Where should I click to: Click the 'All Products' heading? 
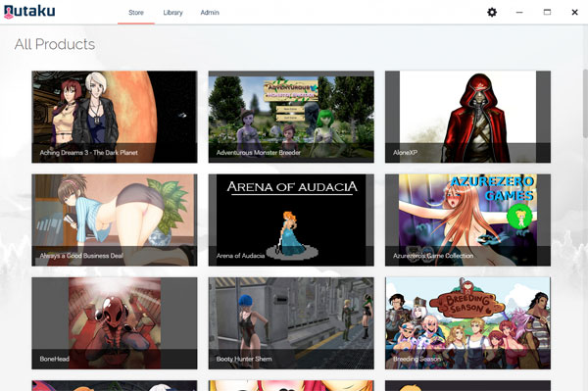(x=55, y=44)
